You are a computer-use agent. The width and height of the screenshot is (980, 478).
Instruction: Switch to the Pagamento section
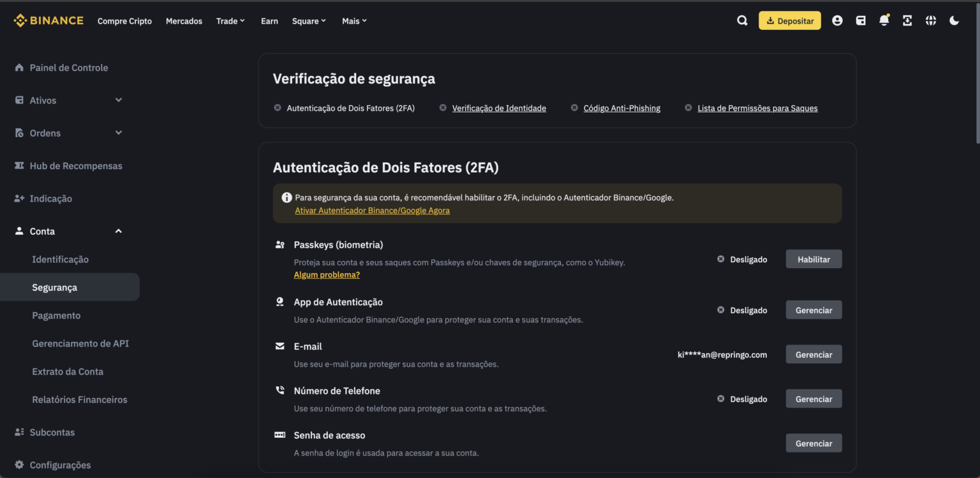(56, 315)
